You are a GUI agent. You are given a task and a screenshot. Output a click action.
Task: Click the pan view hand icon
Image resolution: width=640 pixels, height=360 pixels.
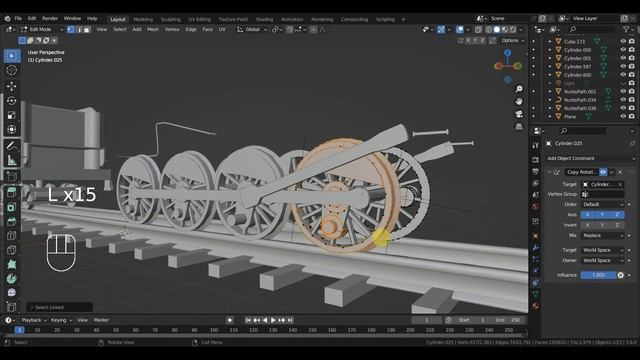tap(519, 101)
